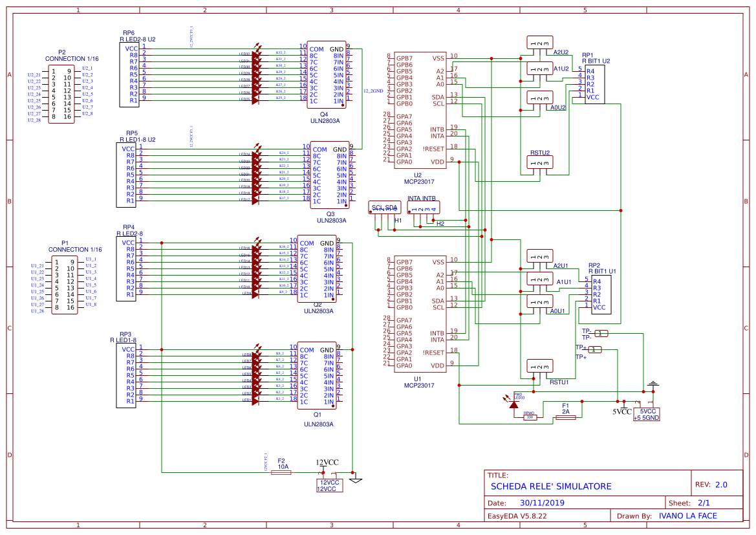Select header H1 with SCL SDA pins
This screenshot has height=535, width=756.
[385, 208]
